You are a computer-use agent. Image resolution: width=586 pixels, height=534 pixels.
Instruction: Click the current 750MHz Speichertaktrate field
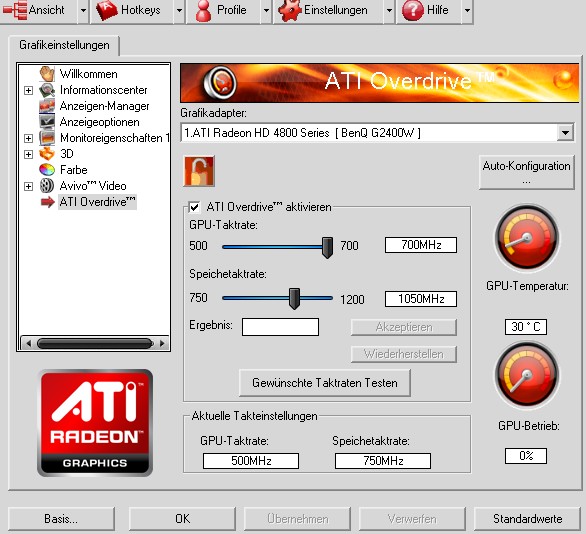pyautogui.click(x=383, y=461)
